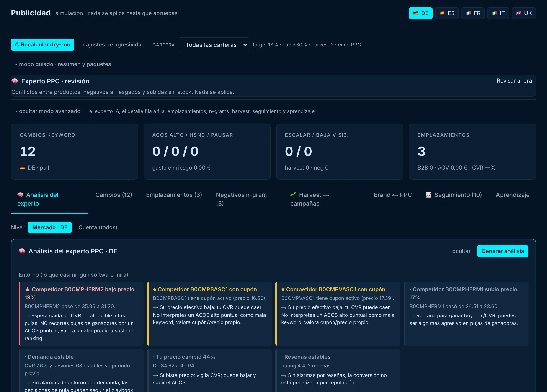Open the Todas las carteras dropdown

214,45
